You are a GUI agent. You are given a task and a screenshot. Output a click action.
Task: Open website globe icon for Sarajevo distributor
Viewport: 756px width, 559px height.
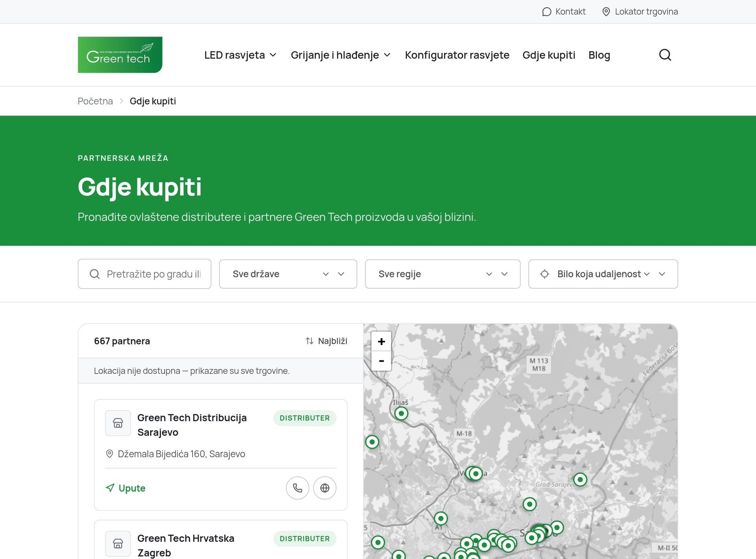325,488
